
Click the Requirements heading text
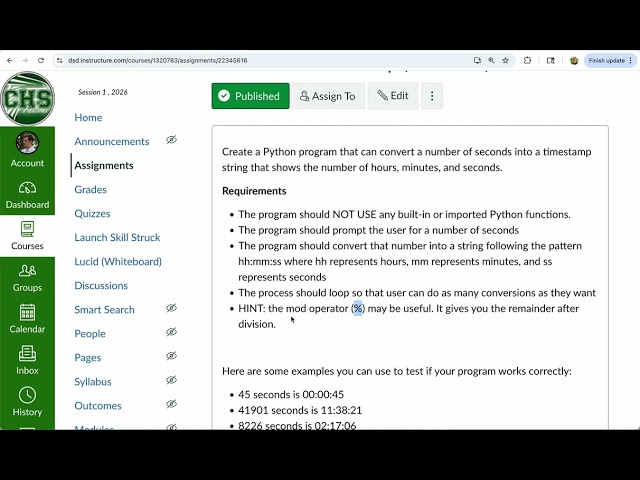(x=254, y=191)
